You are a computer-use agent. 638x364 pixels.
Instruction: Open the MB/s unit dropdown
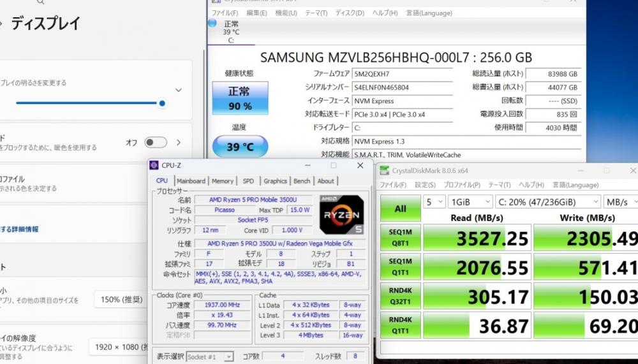[x=621, y=201]
